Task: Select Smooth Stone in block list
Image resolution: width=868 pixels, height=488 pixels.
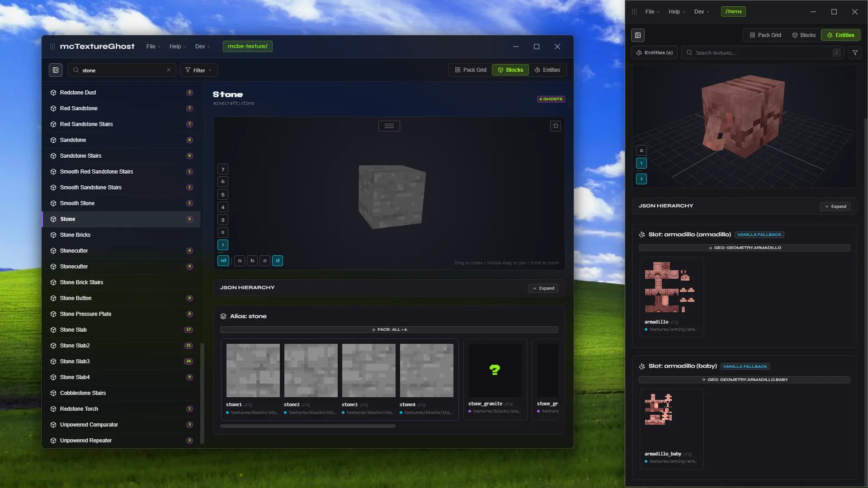Action: 121,203
